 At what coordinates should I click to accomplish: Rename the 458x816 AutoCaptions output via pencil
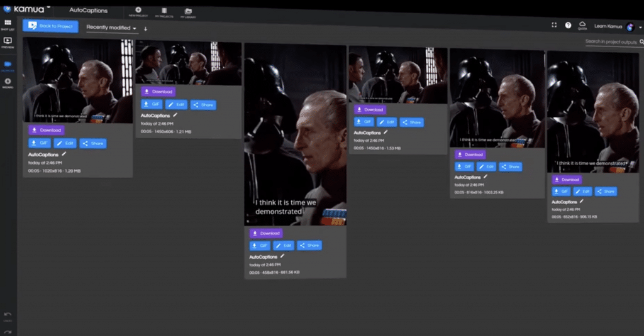coord(282,256)
